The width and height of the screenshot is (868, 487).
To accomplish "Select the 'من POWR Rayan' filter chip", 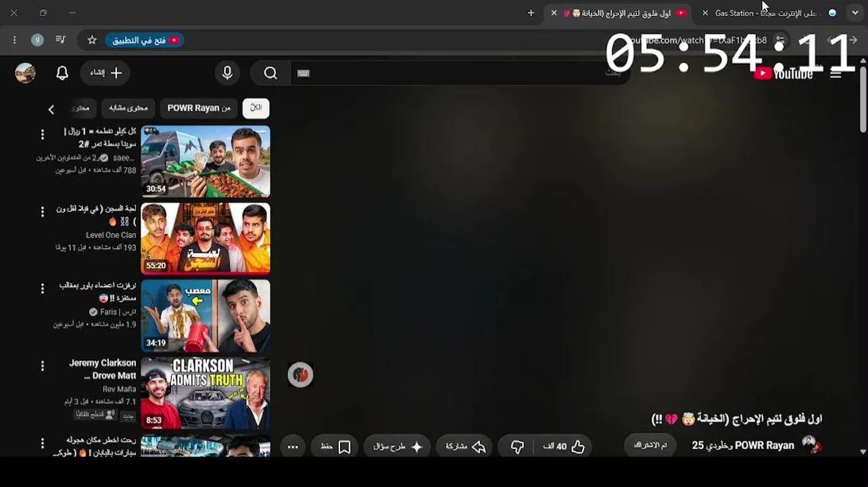I will 199,108.
